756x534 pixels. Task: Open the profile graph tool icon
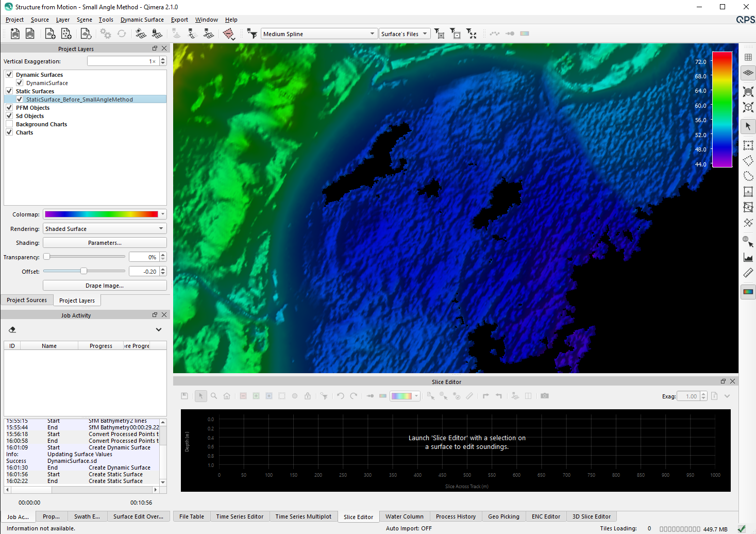tap(748, 257)
